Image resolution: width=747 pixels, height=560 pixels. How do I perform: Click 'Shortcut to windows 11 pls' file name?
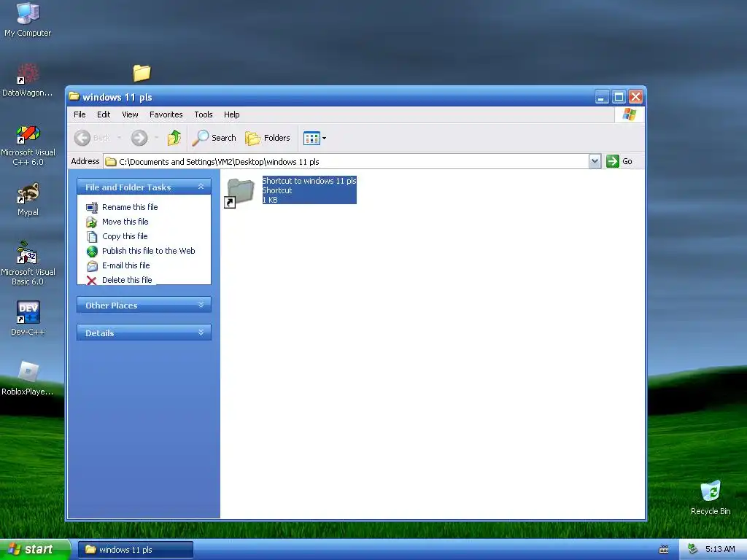309,181
